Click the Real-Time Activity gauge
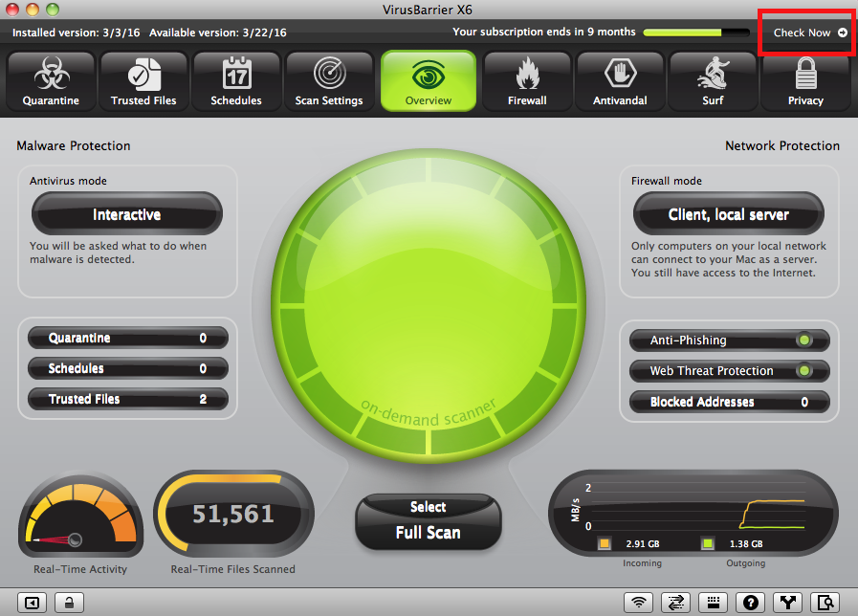 click(80, 515)
